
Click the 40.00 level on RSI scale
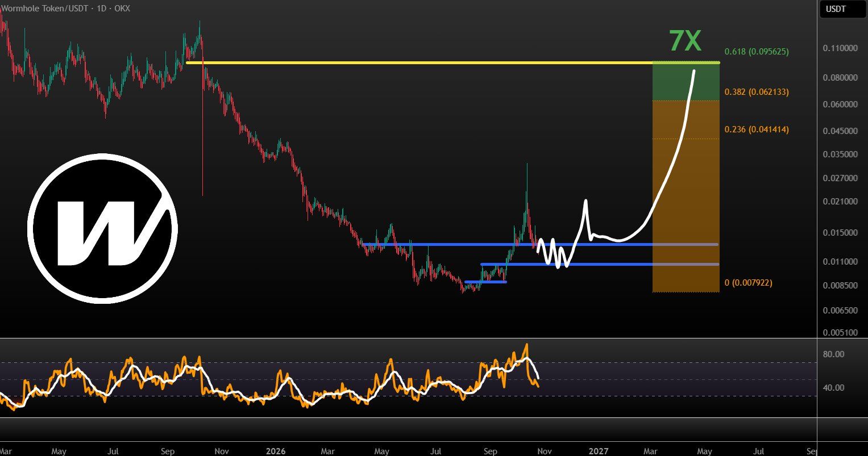pos(833,388)
